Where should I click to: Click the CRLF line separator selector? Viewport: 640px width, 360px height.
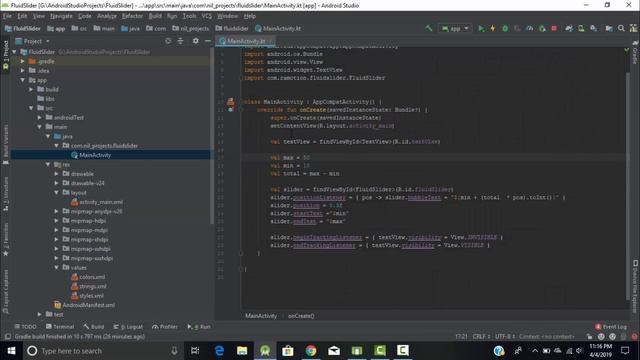click(x=481, y=337)
